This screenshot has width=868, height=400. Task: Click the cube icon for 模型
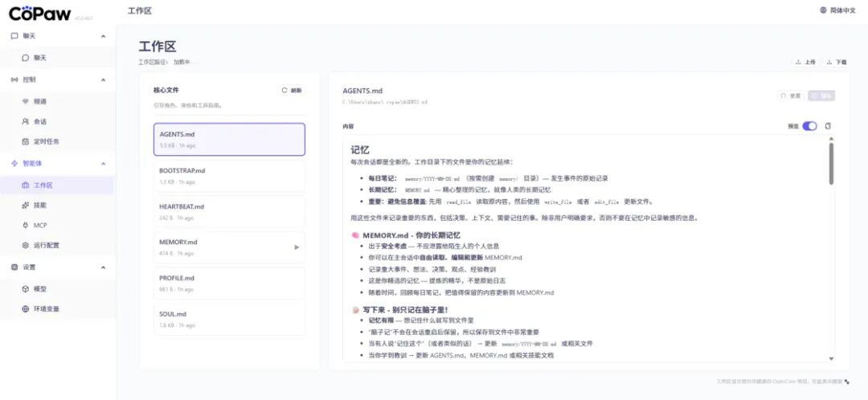pyautogui.click(x=25, y=289)
